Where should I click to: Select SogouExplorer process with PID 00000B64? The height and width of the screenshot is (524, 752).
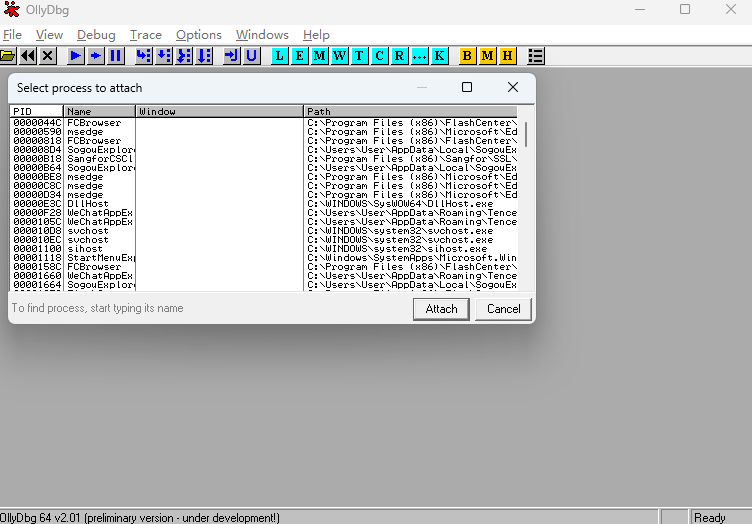pos(264,168)
